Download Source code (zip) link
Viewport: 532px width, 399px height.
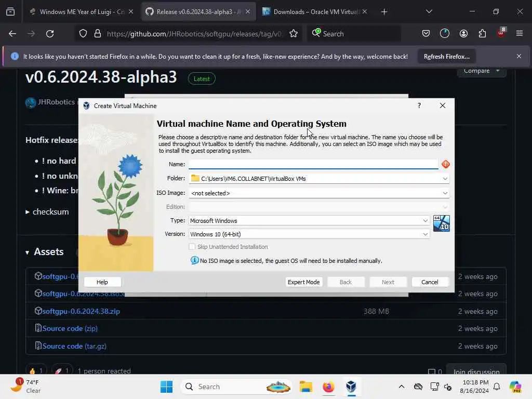coord(70,328)
